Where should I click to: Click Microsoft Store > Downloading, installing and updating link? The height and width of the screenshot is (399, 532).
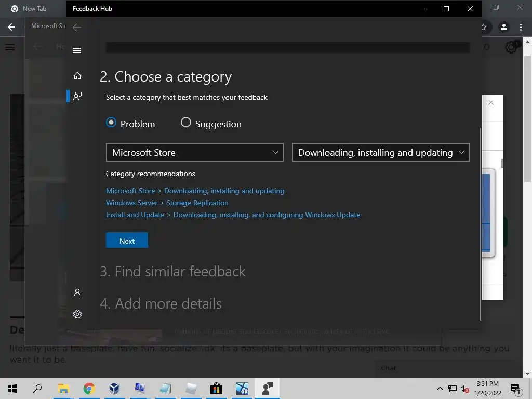(x=195, y=191)
